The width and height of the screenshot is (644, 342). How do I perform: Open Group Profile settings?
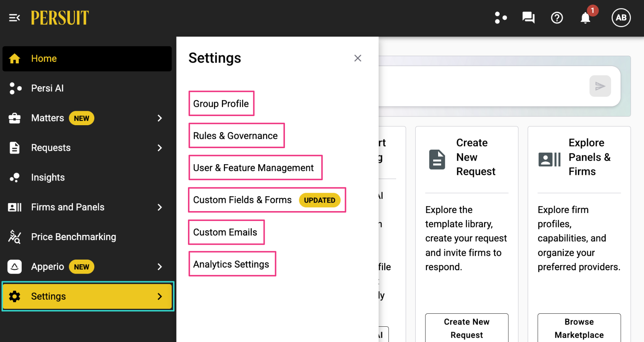point(221,103)
